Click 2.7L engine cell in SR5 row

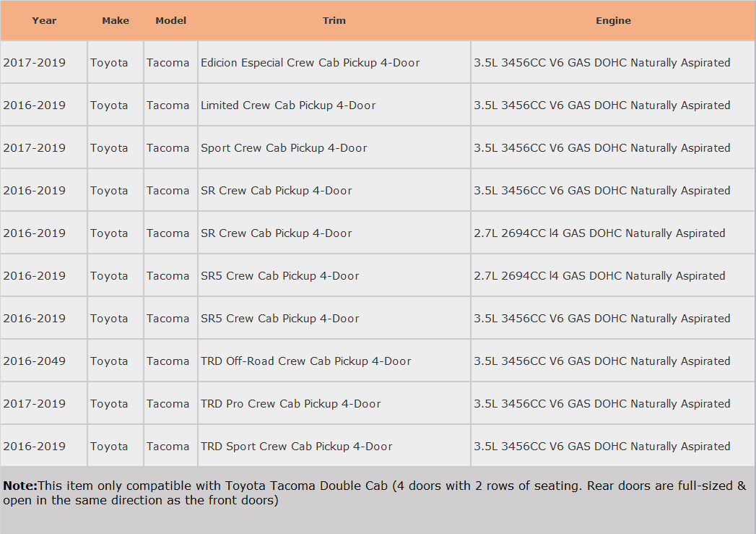[613, 275]
